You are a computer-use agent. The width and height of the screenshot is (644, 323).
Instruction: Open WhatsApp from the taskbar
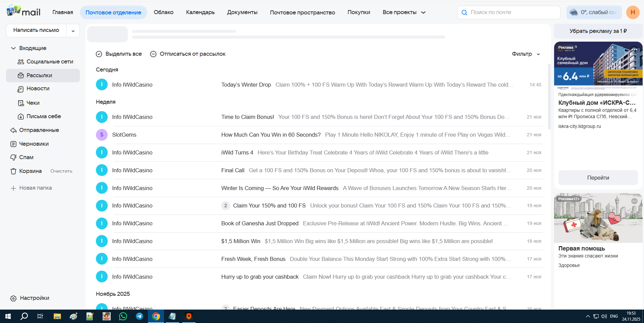pos(123,316)
